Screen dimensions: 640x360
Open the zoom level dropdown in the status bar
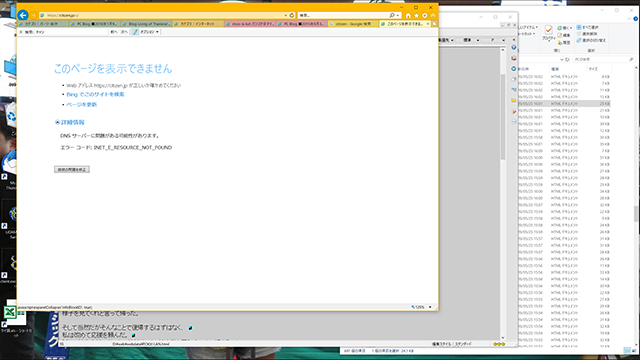430,307
